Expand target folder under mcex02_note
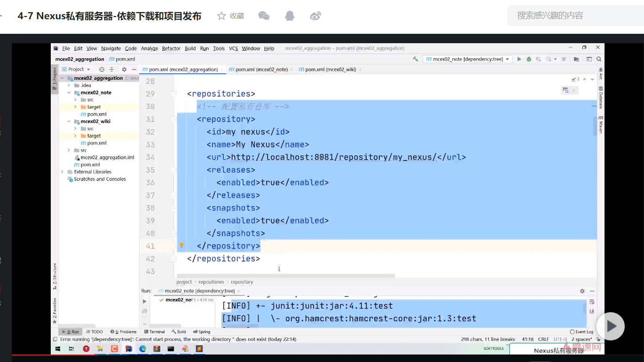The width and height of the screenshot is (644, 362). [x=75, y=107]
